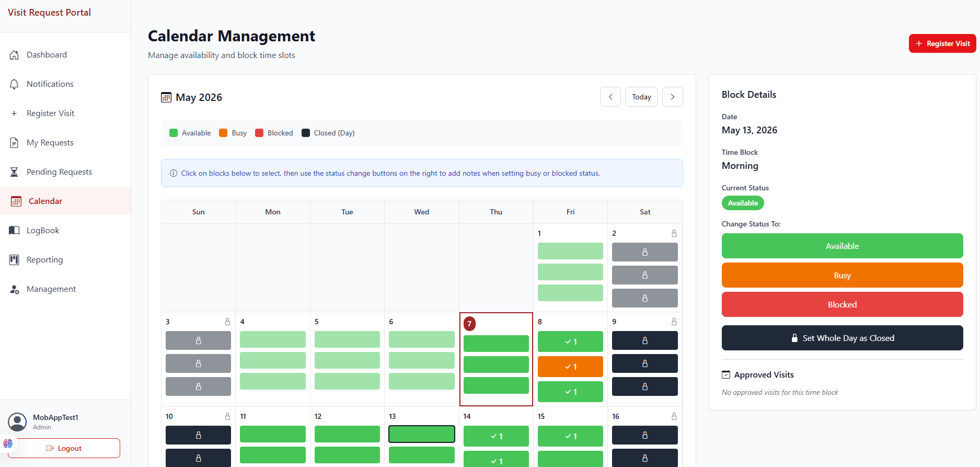Go to the previous month with left chevron
980x467 pixels.
click(610, 97)
